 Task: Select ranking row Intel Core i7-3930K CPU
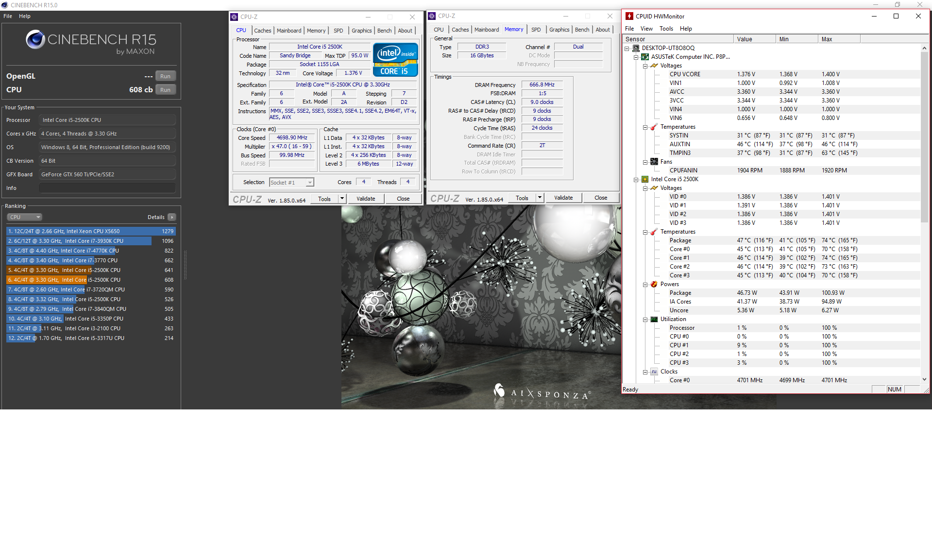91,241
